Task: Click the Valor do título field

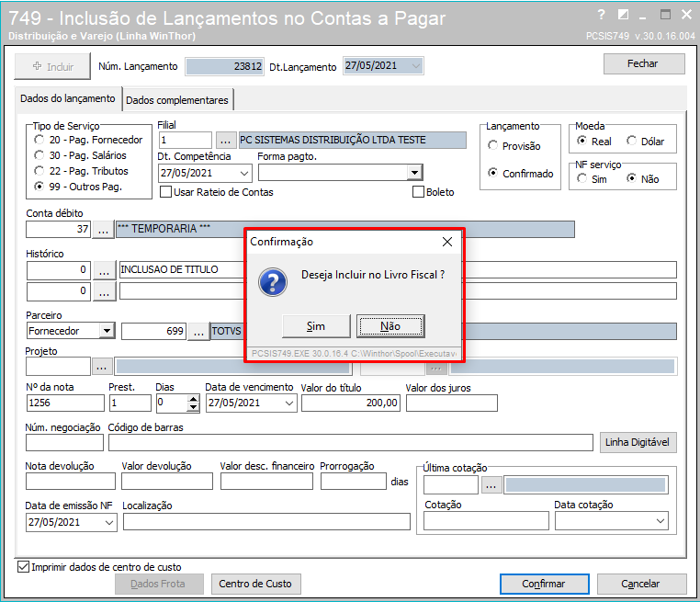Action: click(x=351, y=403)
